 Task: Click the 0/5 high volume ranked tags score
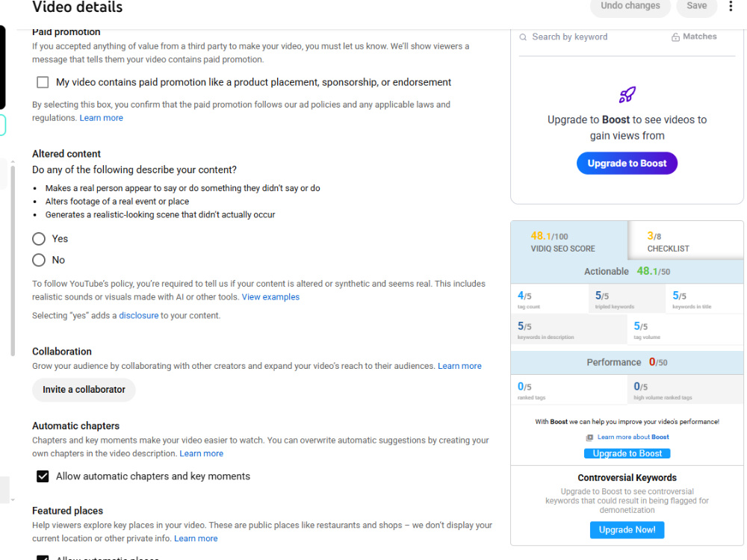[685, 390]
